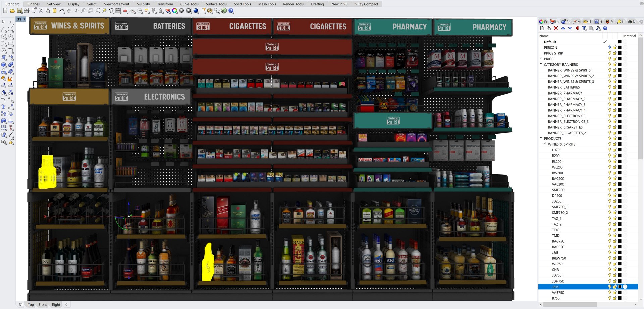The image size is (644, 309).
Task: Click the Open file folder icon
Action: coord(12,11)
